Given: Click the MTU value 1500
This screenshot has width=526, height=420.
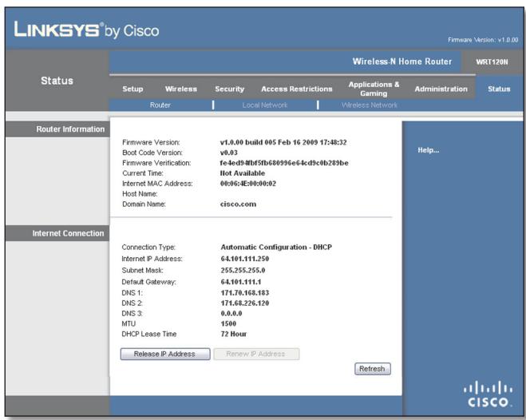Looking at the screenshot, I should pos(228,323).
